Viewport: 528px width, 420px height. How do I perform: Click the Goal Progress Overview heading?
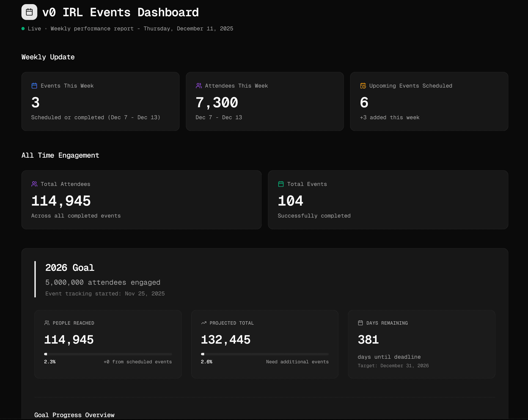point(74,415)
